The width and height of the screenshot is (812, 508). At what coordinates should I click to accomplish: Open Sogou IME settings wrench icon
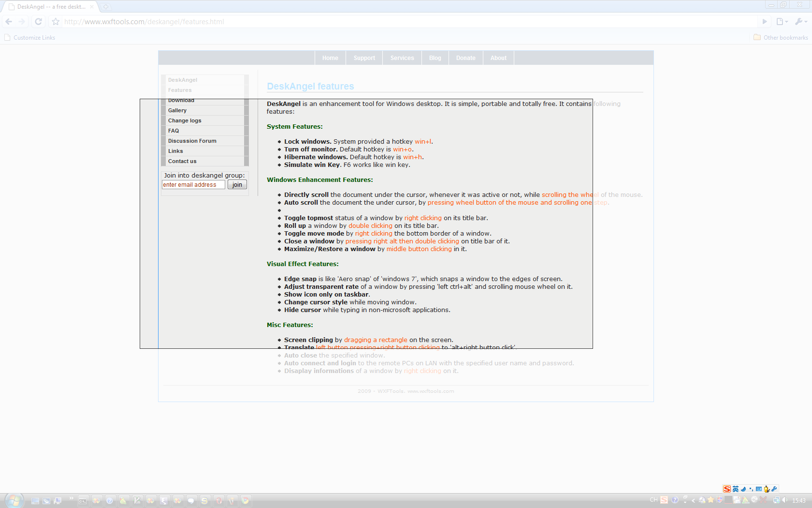pos(774,489)
